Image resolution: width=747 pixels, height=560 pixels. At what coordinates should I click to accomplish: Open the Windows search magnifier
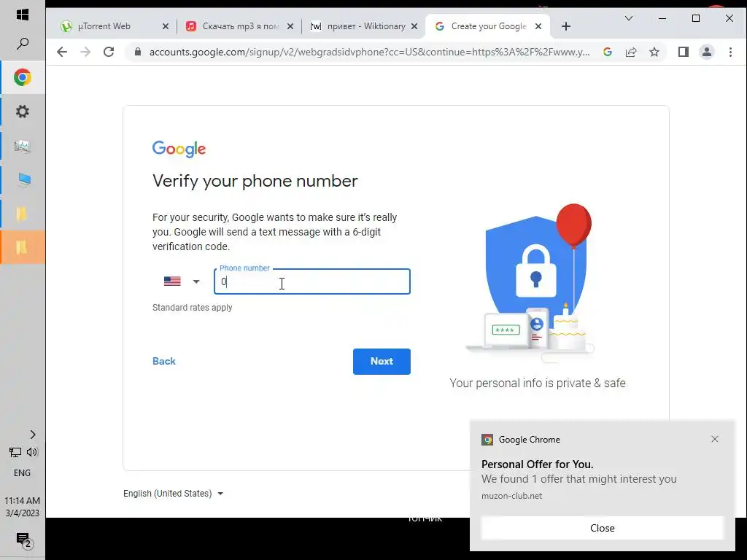pyautogui.click(x=23, y=44)
